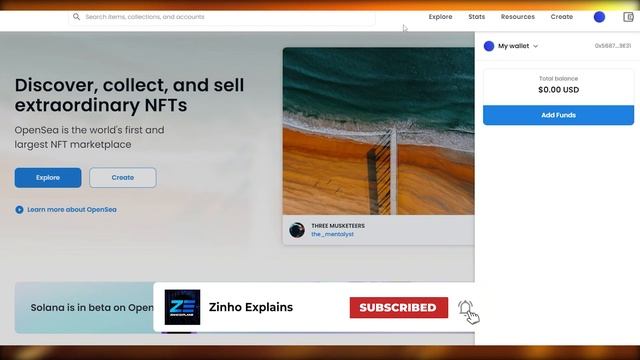Toggle the wallet icon in the navbar
Viewport: 640px width, 360px height.
click(628, 17)
